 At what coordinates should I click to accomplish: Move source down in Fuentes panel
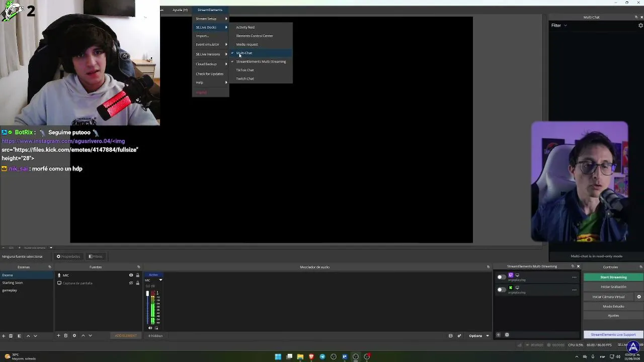tap(90, 336)
